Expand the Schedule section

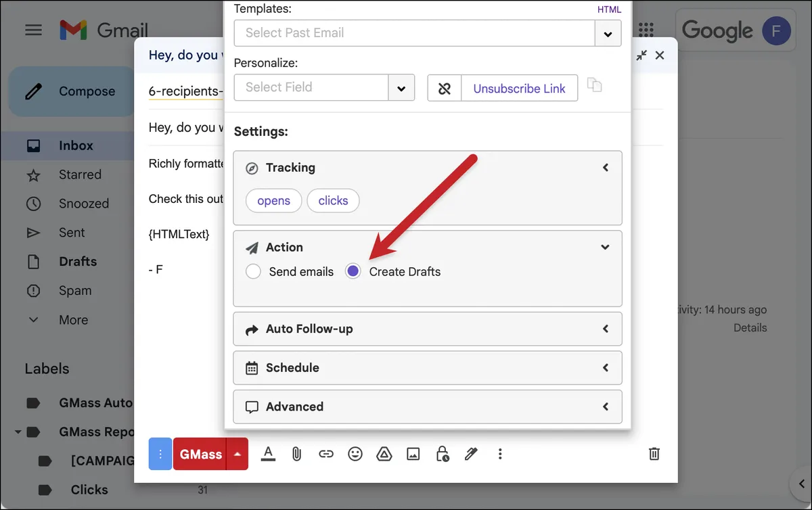[428, 368]
